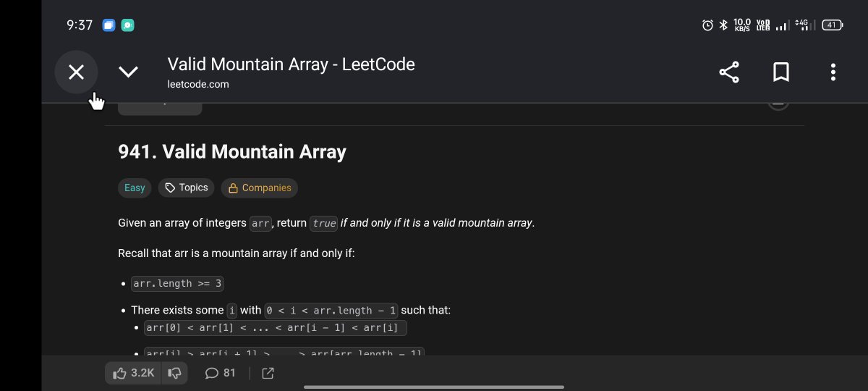Open the 81 comments
The height and width of the screenshot is (391, 868).
(x=220, y=373)
